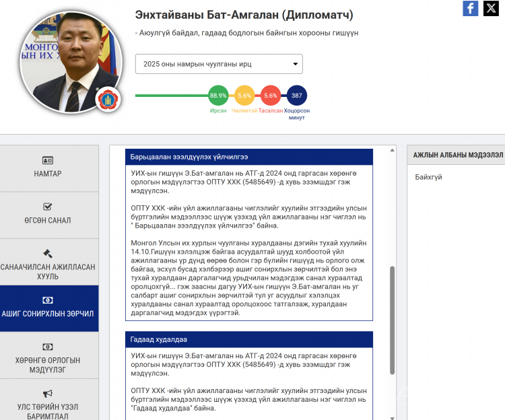Viewport: 505px width, 420px height.
Task: Open the НАМТАР tab
Action: click(x=48, y=168)
